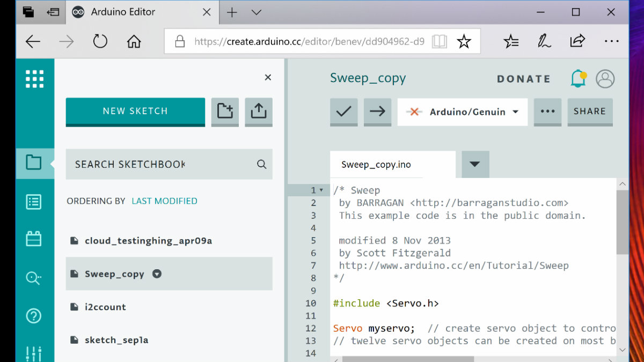The height and width of the screenshot is (362, 644).
Task: Collapse the code fold on line 1
Action: click(321, 190)
